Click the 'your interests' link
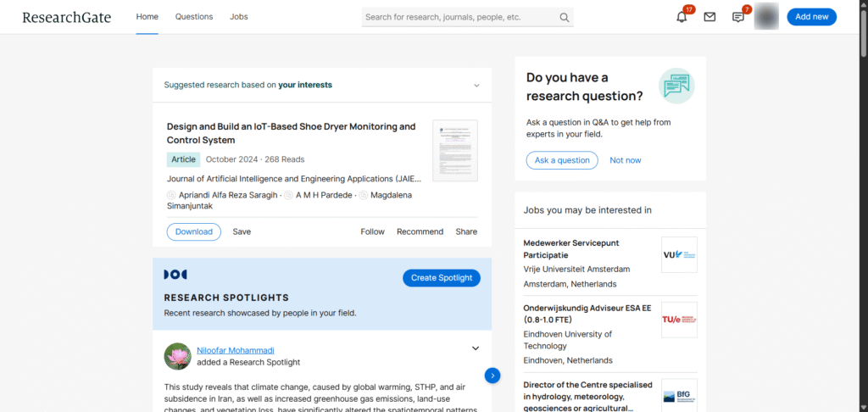Viewport: 868px width, 412px height. pos(305,85)
